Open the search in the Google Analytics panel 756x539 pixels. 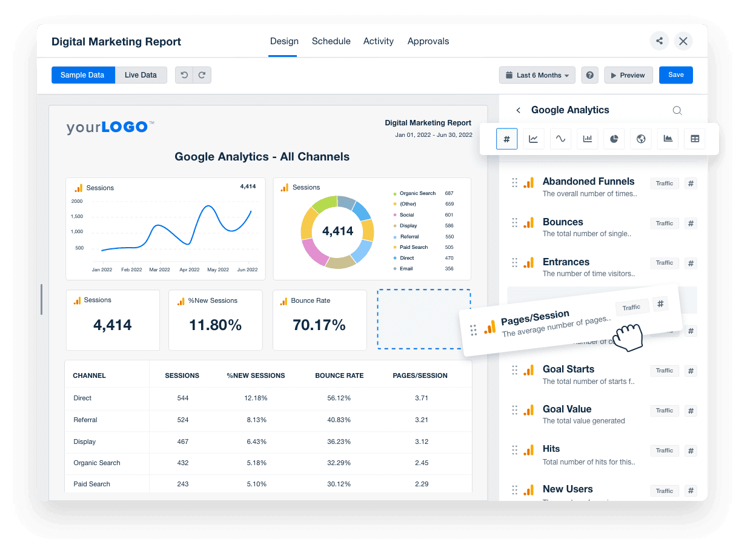pyautogui.click(x=677, y=110)
